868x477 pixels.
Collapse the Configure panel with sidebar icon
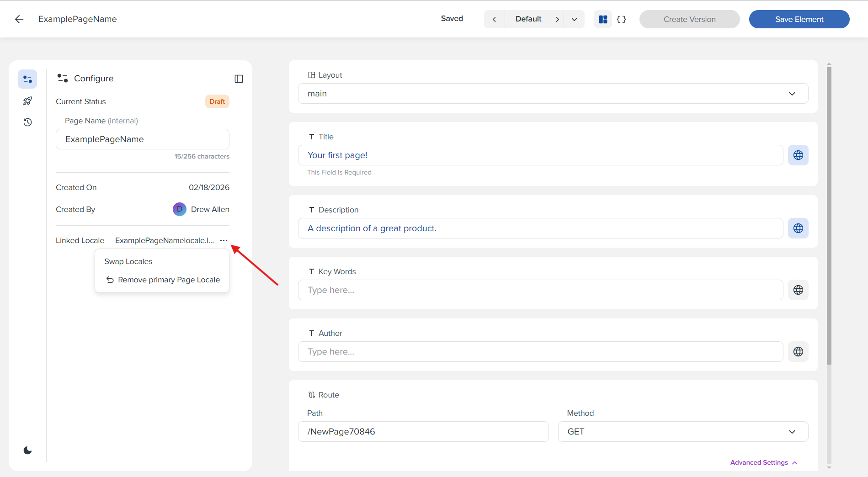(239, 78)
